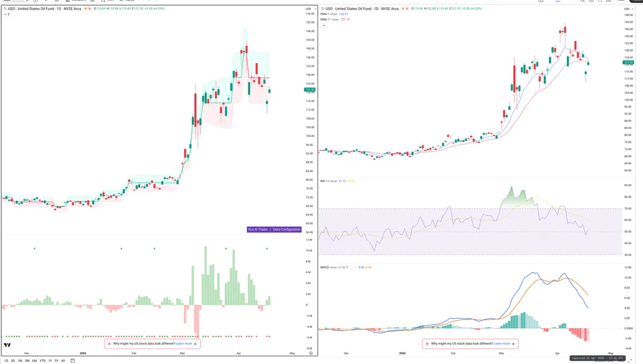Screen dimensions: 643x364
Task: Open go-to-date calendar icon beside All
Action: [72, 361]
